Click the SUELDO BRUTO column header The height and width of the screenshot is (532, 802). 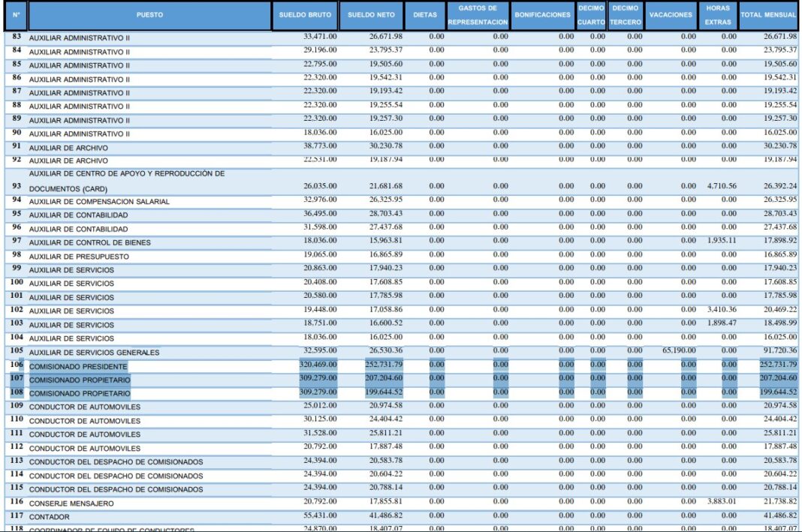pyautogui.click(x=305, y=16)
